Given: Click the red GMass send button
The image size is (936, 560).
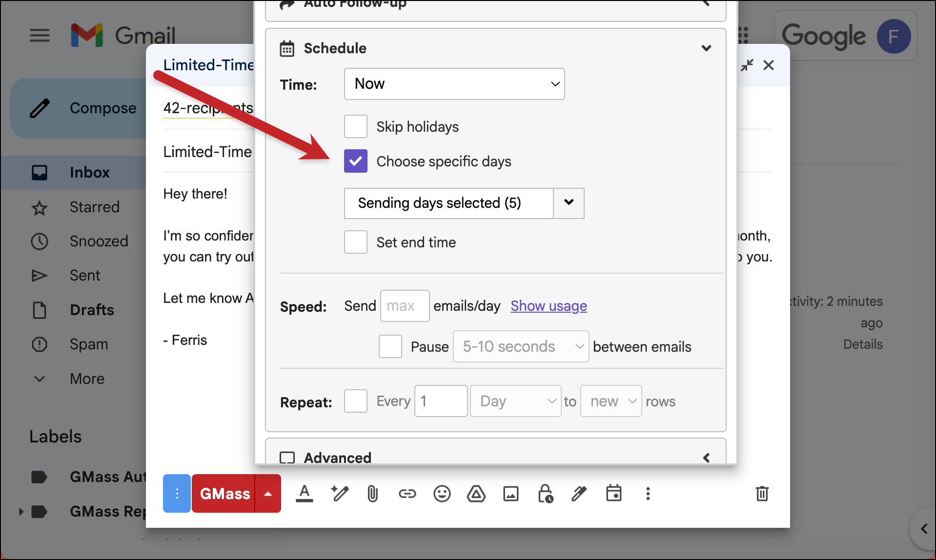Looking at the screenshot, I should [224, 494].
